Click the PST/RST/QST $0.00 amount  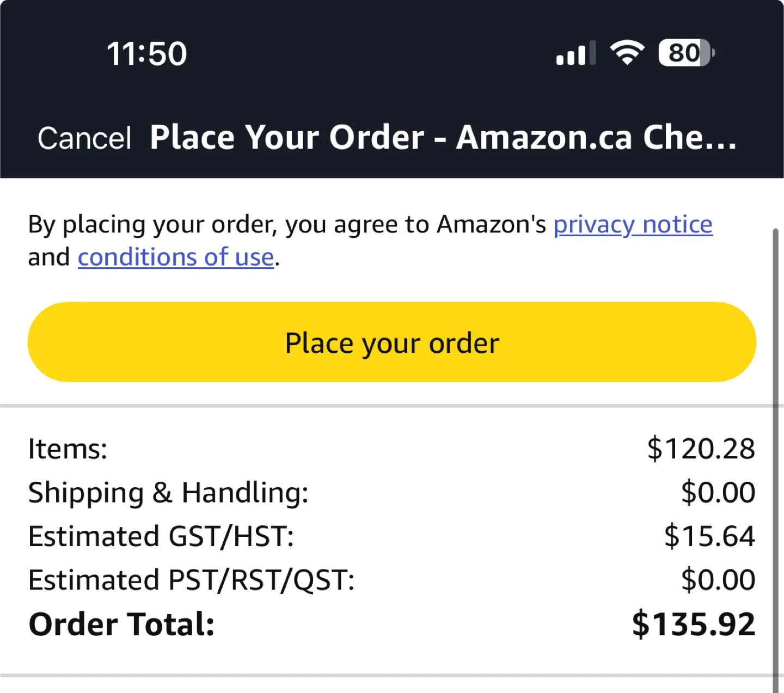(718, 580)
